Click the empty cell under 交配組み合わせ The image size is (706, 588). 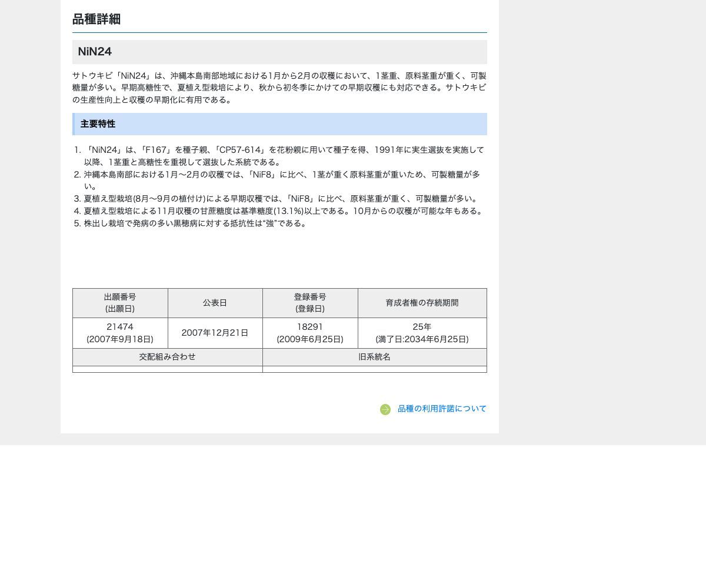[167, 370]
